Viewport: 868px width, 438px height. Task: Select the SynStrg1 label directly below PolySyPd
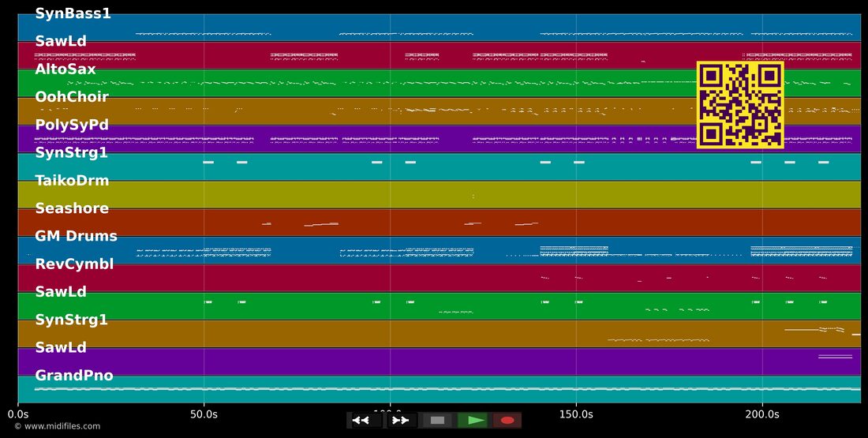click(x=71, y=153)
